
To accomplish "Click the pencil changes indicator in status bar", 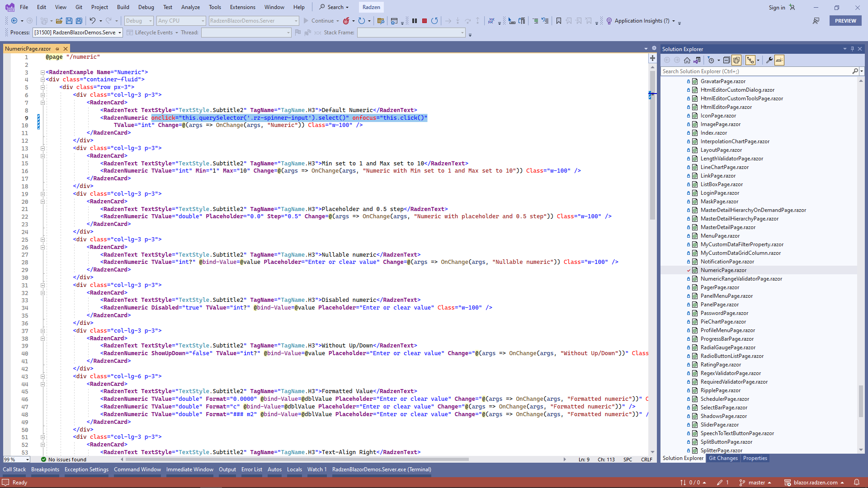I will tap(722, 483).
